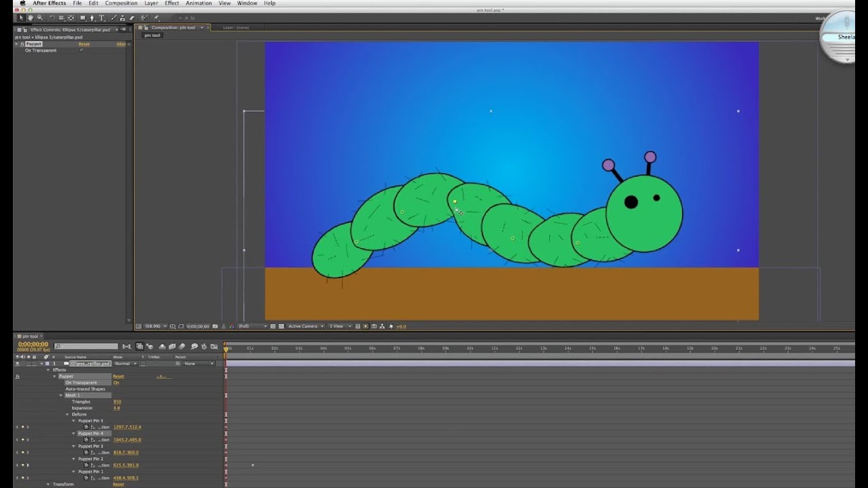Open the File menu
The height and width of the screenshot is (488, 868).
coord(77,3)
